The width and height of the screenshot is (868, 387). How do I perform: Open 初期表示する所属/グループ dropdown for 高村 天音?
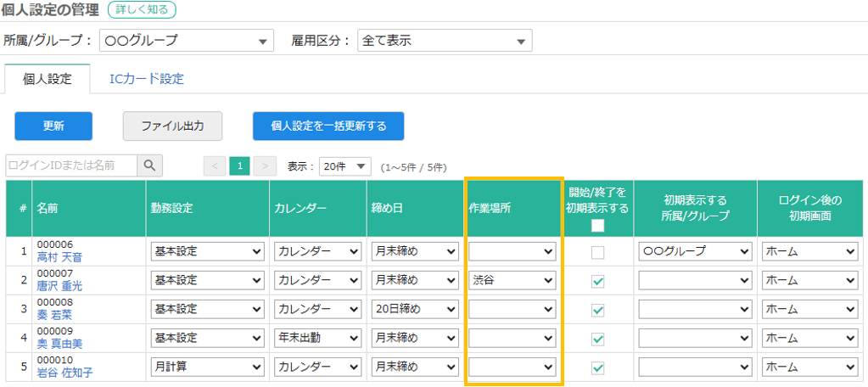(x=695, y=251)
